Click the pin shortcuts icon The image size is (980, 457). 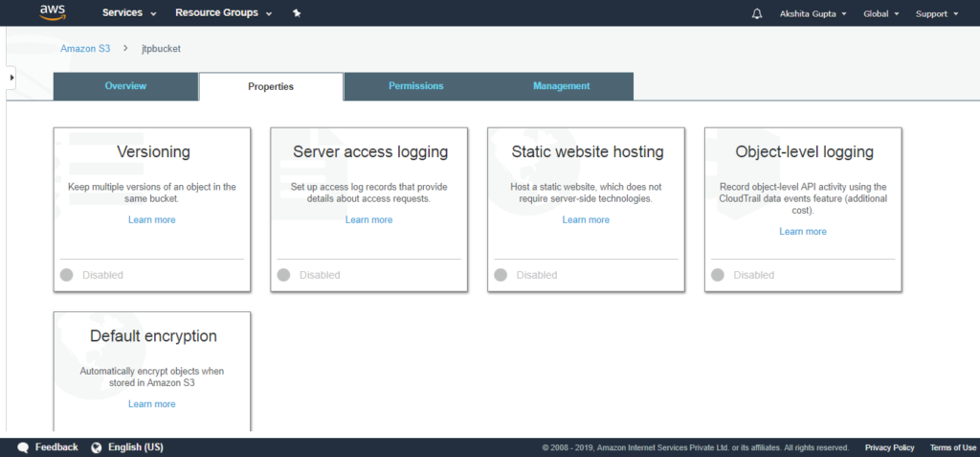[x=297, y=13]
